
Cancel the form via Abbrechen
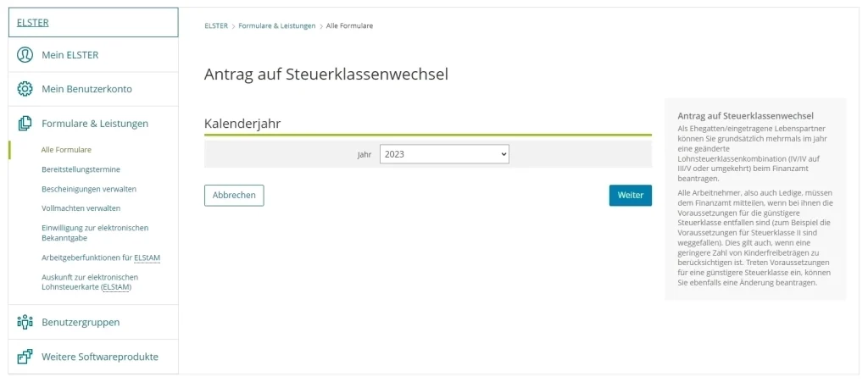tap(234, 195)
